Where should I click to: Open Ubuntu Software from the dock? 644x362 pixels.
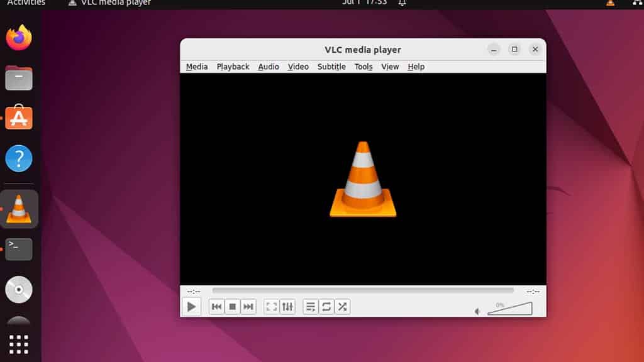pos(19,118)
